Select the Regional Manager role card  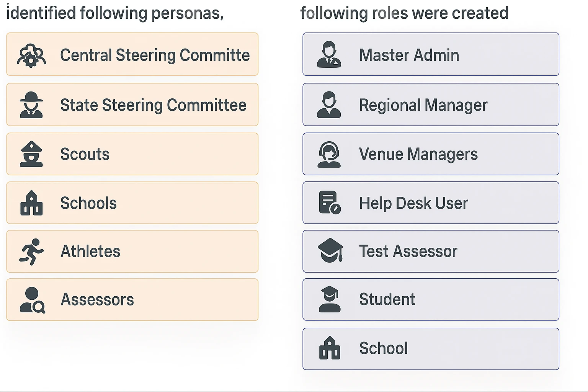click(x=431, y=105)
